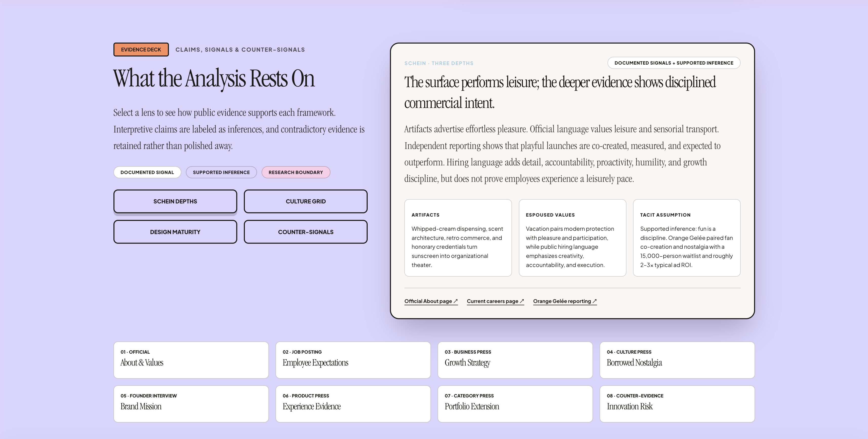
Task: Open the Current careers page link
Action: [495, 301]
